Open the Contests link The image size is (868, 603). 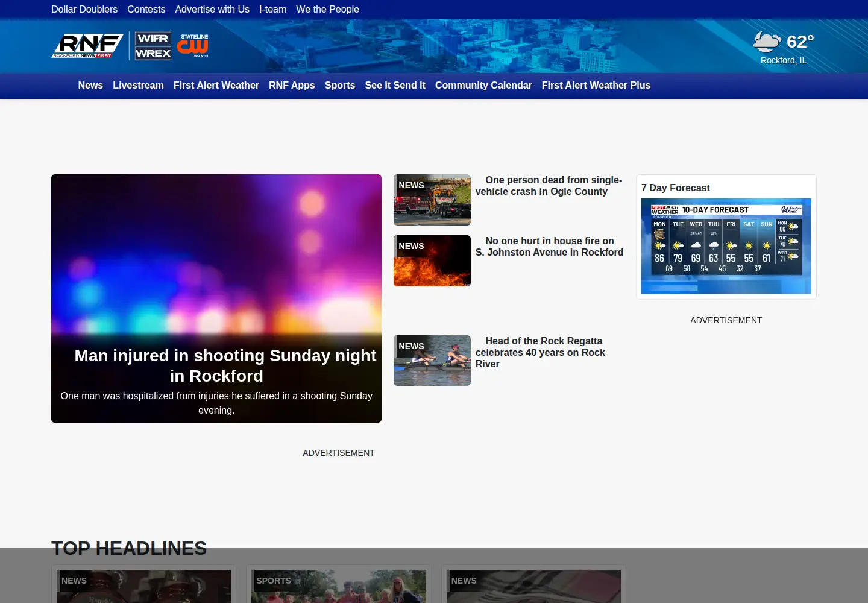[x=146, y=10]
